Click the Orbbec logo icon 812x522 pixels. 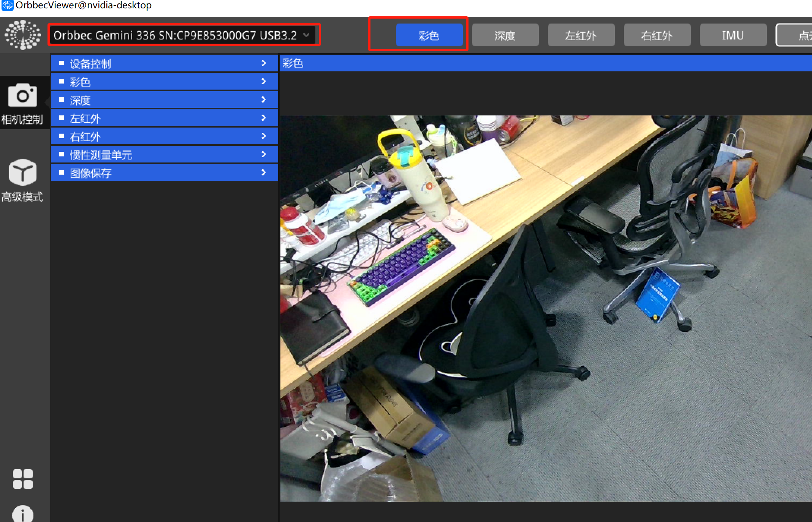tap(23, 35)
